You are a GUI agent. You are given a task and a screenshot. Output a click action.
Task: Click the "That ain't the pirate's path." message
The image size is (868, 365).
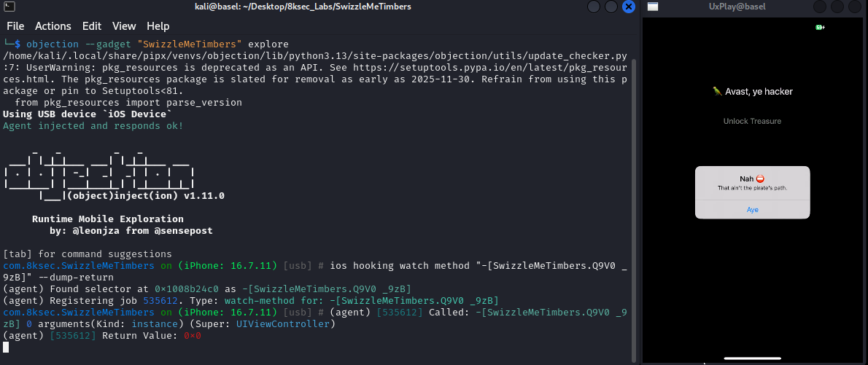(752, 188)
